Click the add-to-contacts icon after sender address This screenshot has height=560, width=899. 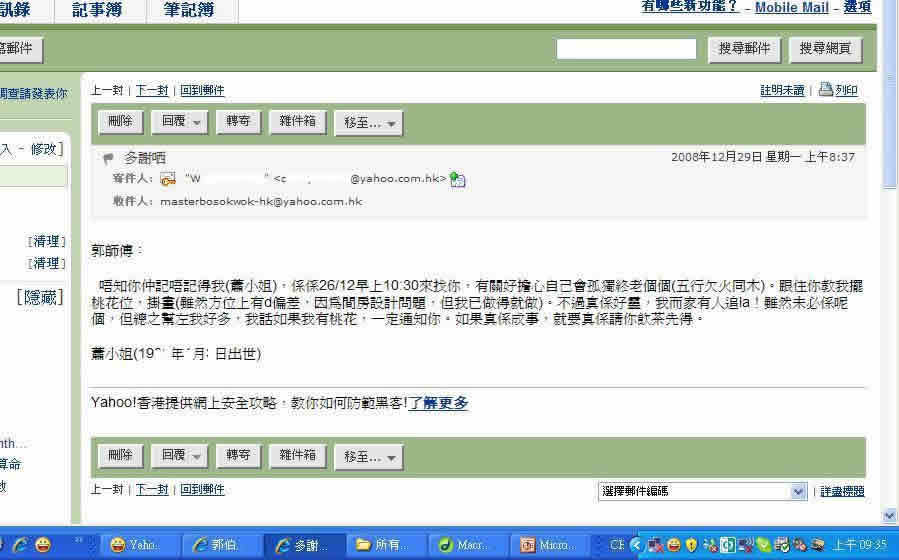click(458, 180)
